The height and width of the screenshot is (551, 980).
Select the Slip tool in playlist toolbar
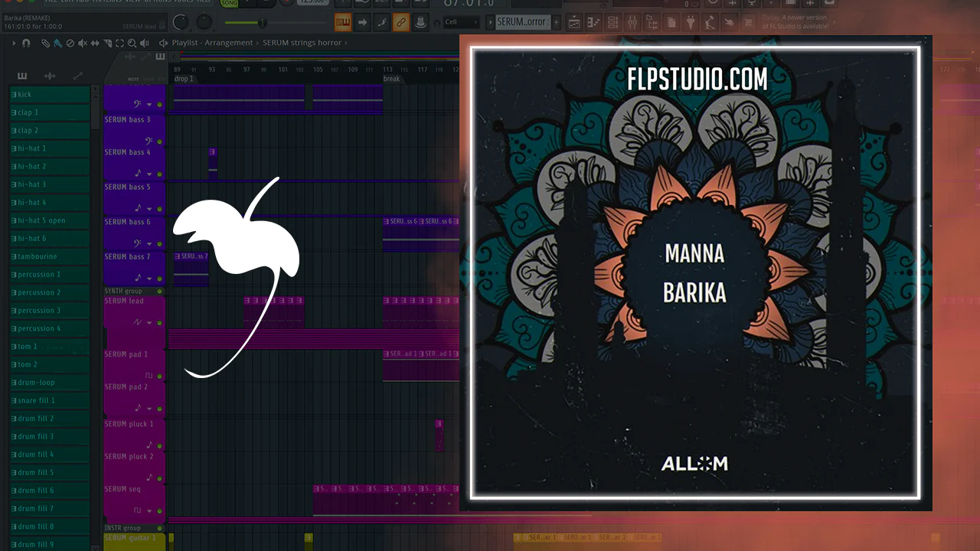pos(94,44)
